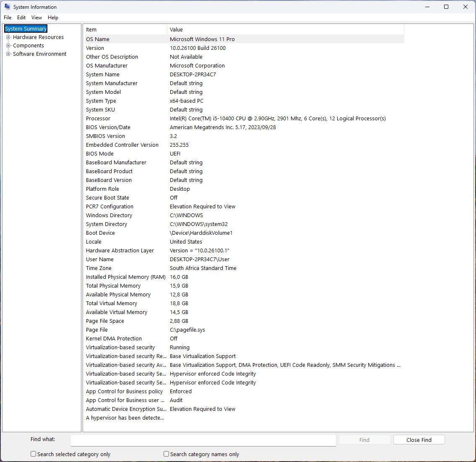Click the System Information app icon in title bar
The width and height of the screenshot is (476, 462).
pyautogui.click(x=7, y=7)
